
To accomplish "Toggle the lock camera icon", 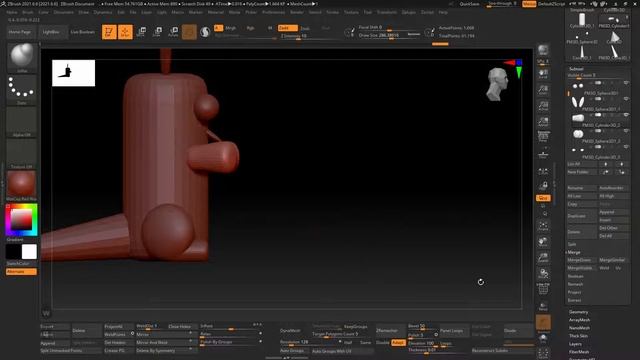I will coord(543,186).
